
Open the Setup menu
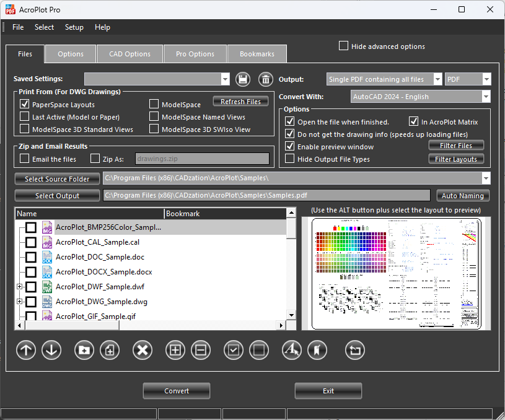74,27
